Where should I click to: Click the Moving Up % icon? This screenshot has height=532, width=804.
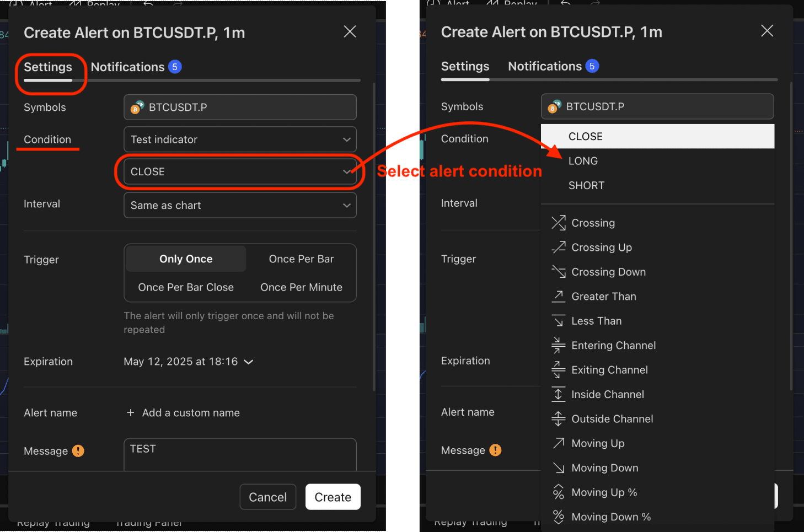[x=558, y=492]
